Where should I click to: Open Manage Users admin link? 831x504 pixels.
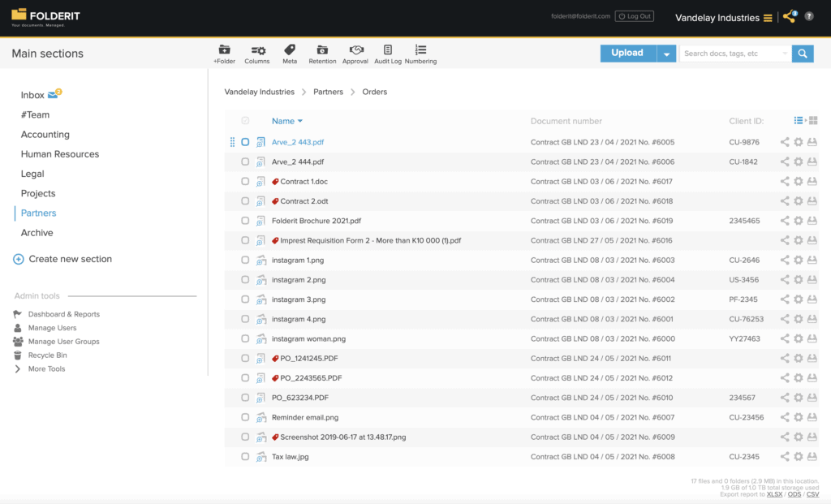52,328
